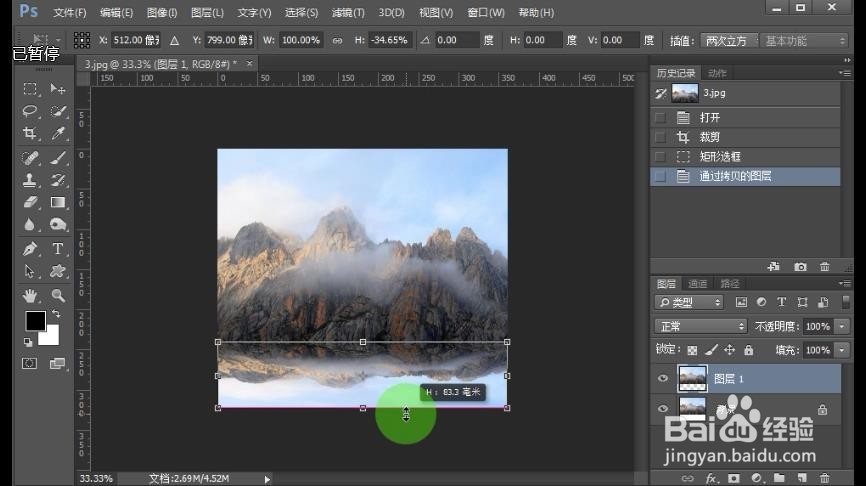Open the 滤镜(T) menu

(x=348, y=13)
